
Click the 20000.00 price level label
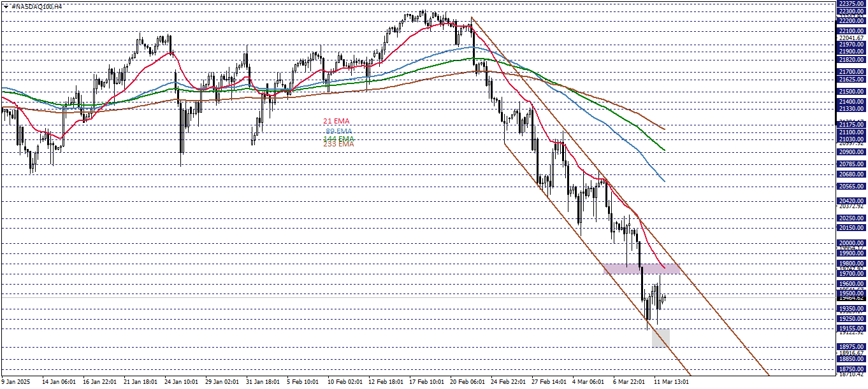[851, 243]
